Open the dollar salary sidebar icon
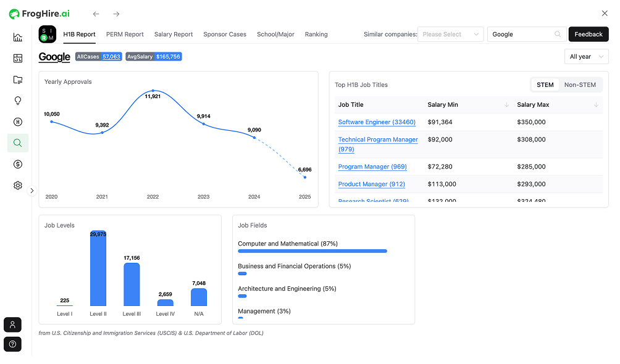Screen dimensions: 620x364 coord(18,164)
